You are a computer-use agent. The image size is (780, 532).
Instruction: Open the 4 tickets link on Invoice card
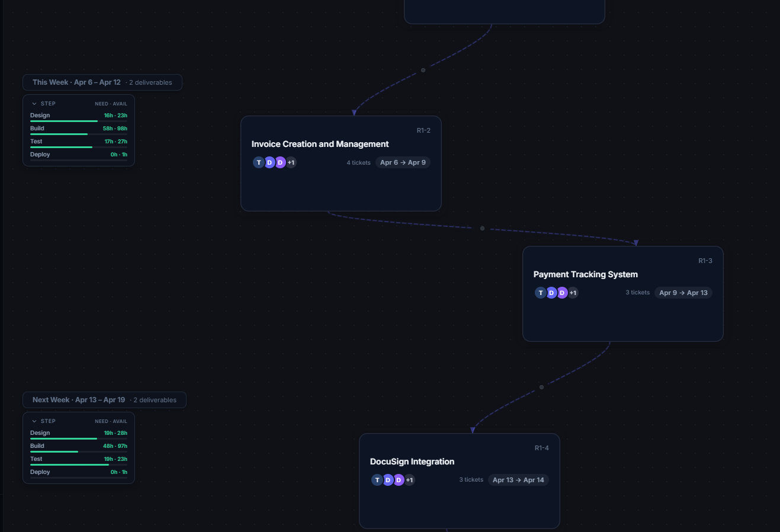pos(358,162)
